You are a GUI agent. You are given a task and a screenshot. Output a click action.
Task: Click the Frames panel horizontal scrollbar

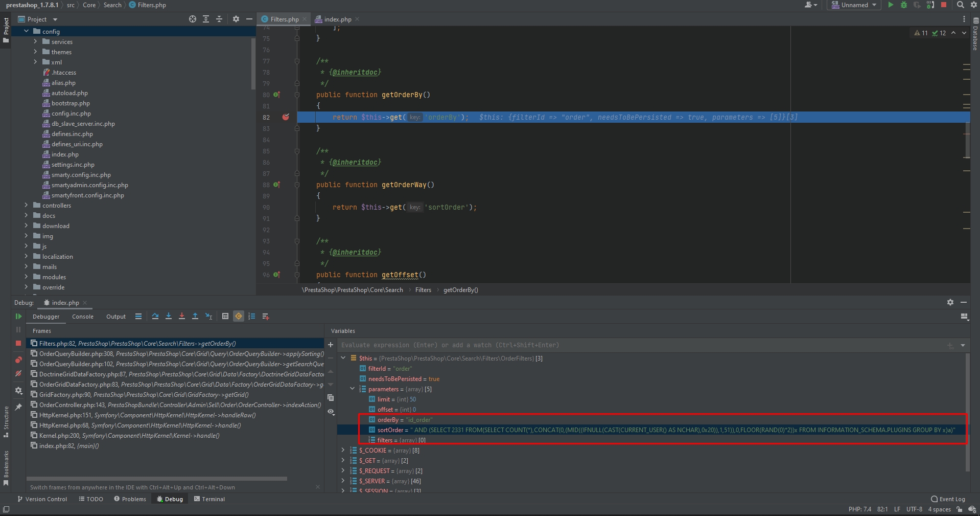pyautogui.click(x=157, y=479)
